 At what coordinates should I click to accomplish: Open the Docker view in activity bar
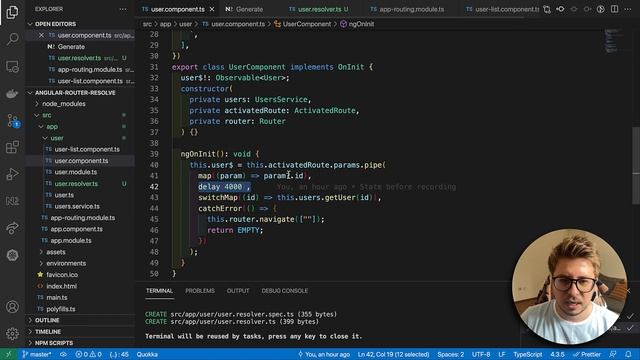tap(12, 93)
